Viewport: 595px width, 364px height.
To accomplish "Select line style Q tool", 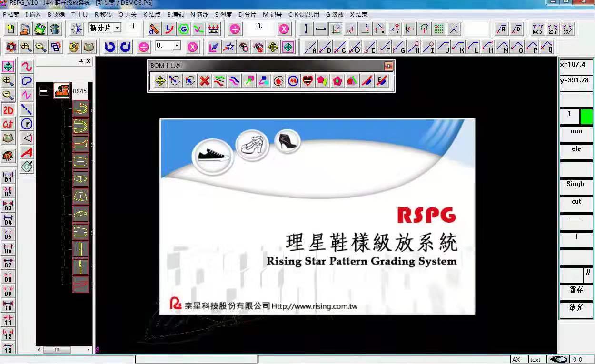I will 546,47.
